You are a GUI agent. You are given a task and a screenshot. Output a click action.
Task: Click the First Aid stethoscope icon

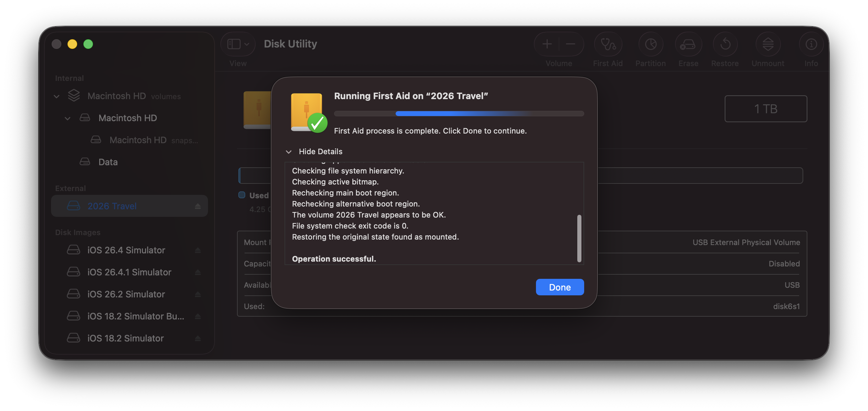(x=608, y=44)
